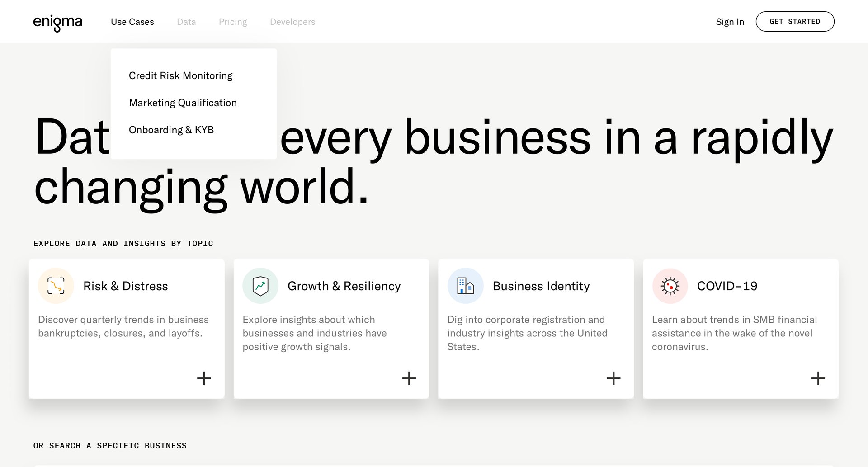
Task: Click the Sign In link
Action: (x=730, y=21)
